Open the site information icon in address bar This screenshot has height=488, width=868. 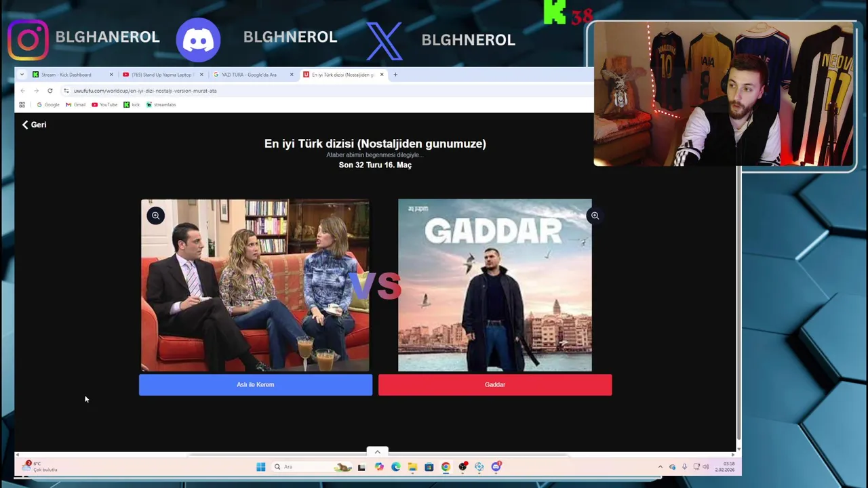pos(66,91)
